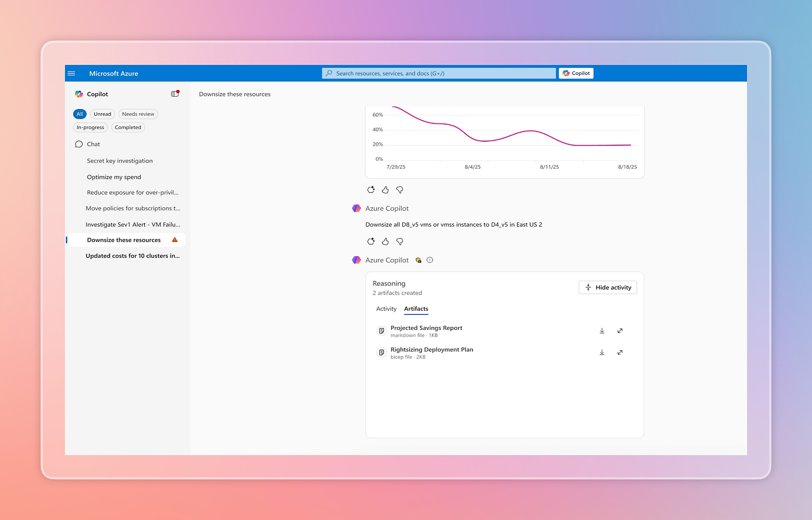Hide activity in the Reasoning panel
Image resolution: width=812 pixels, height=520 pixels.
607,287
